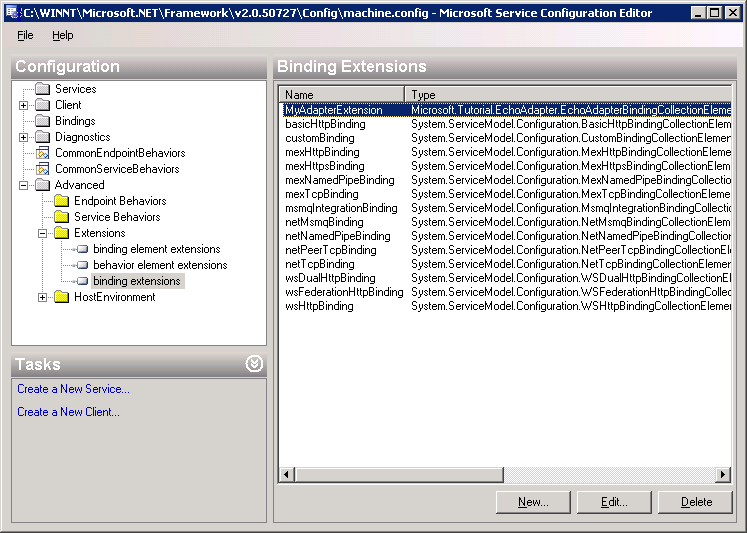Collapse the Tasks panel with chevron button
The height and width of the screenshot is (533, 747).
click(254, 364)
